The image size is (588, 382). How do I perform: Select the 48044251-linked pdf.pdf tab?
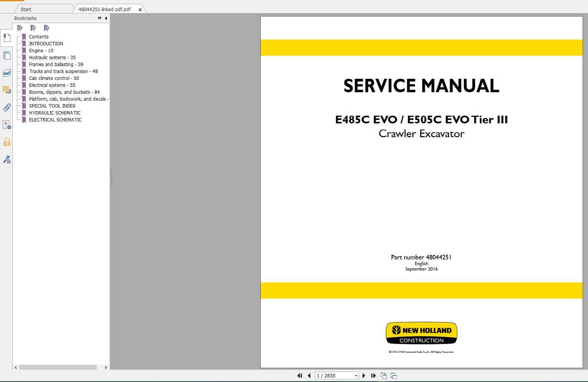point(104,9)
